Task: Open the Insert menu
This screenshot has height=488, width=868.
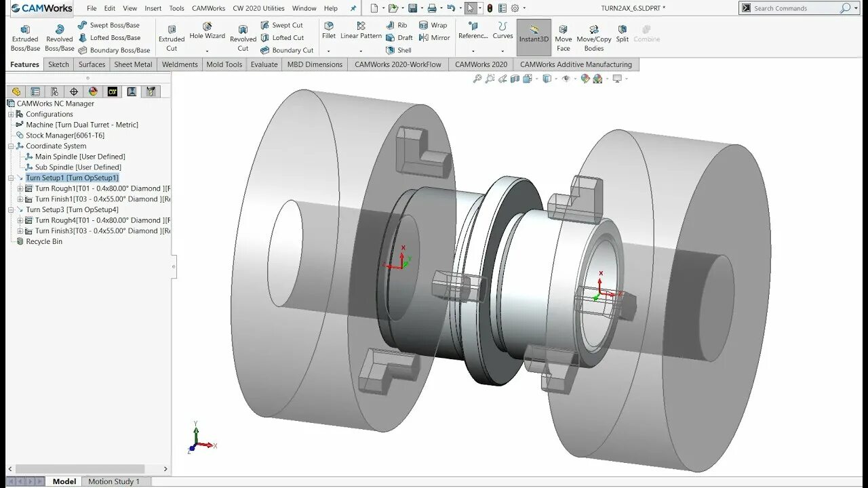Action: pos(153,8)
